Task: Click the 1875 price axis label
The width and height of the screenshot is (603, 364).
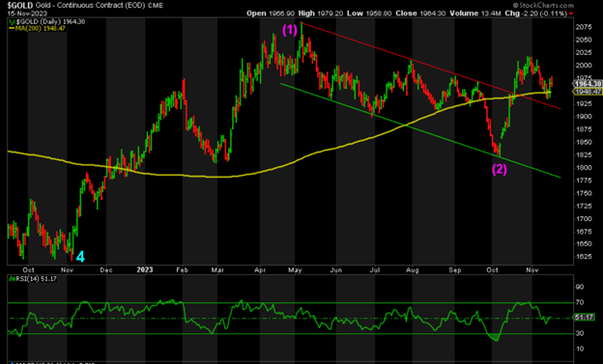Action: coord(584,129)
